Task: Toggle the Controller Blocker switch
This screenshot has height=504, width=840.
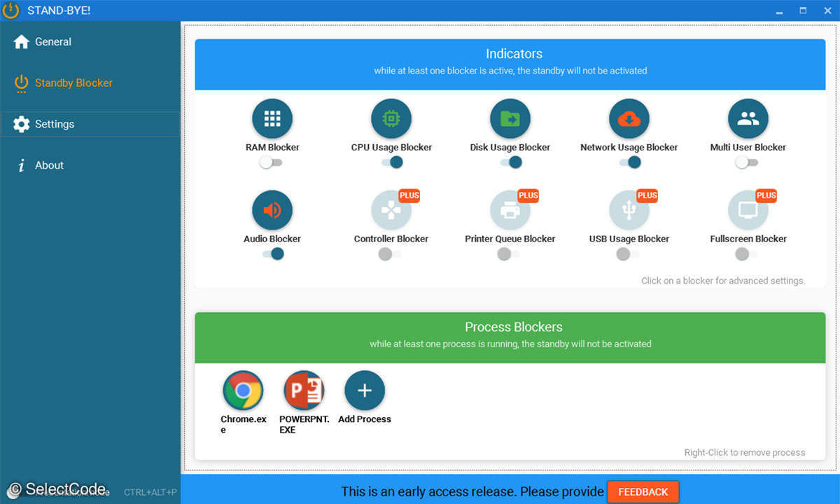Action: (390, 254)
